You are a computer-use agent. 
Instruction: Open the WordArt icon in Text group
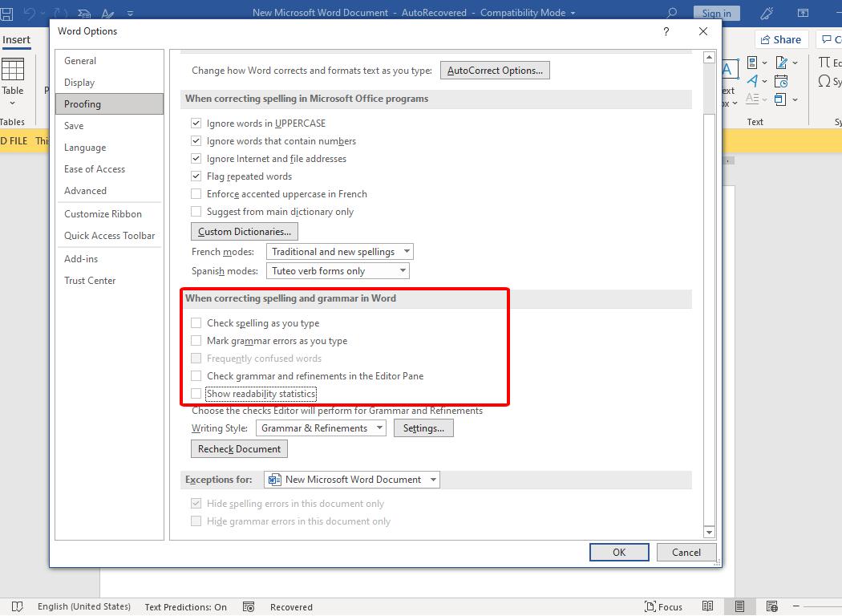(x=752, y=81)
